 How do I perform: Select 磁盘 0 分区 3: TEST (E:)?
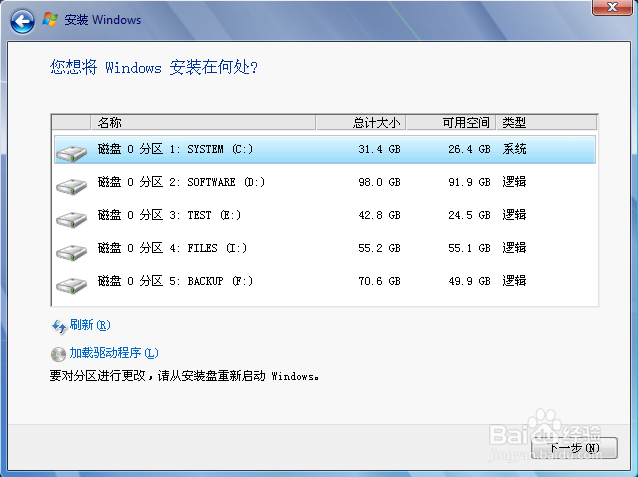325,215
